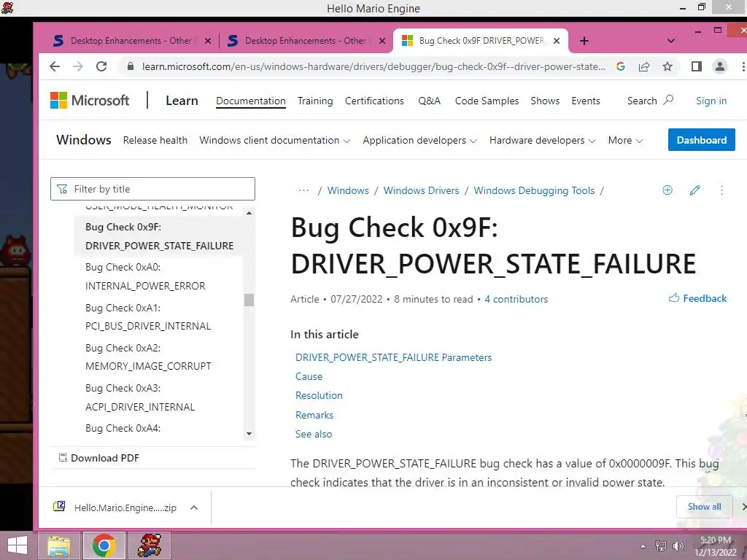Screen dimensions: 747x560
Task: Expand the More dropdown
Action: (x=625, y=141)
